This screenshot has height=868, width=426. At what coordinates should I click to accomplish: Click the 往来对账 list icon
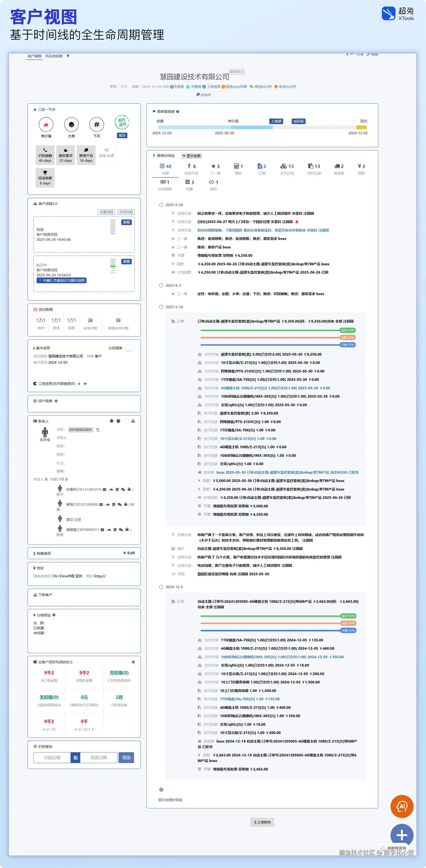[90, 320]
